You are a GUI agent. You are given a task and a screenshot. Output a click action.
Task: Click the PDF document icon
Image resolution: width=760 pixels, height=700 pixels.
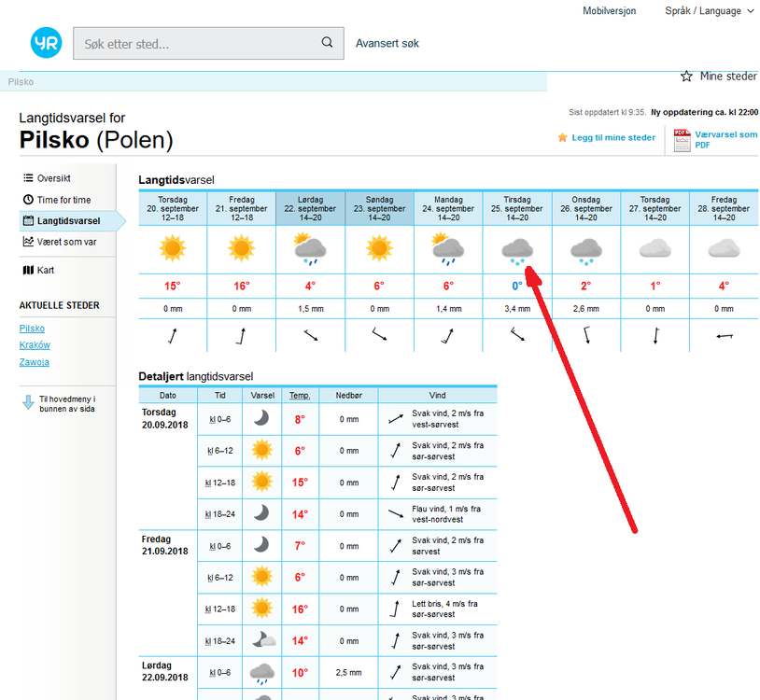pyautogui.click(x=682, y=140)
